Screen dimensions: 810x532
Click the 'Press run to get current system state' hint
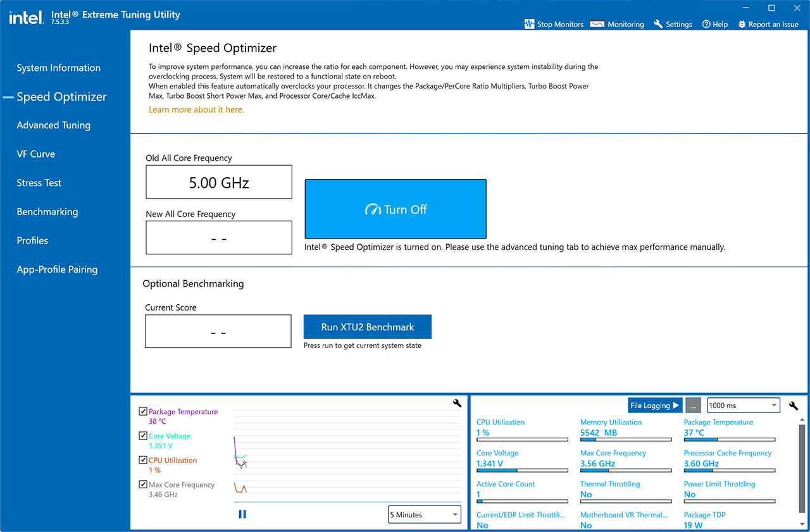pyautogui.click(x=363, y=345)
